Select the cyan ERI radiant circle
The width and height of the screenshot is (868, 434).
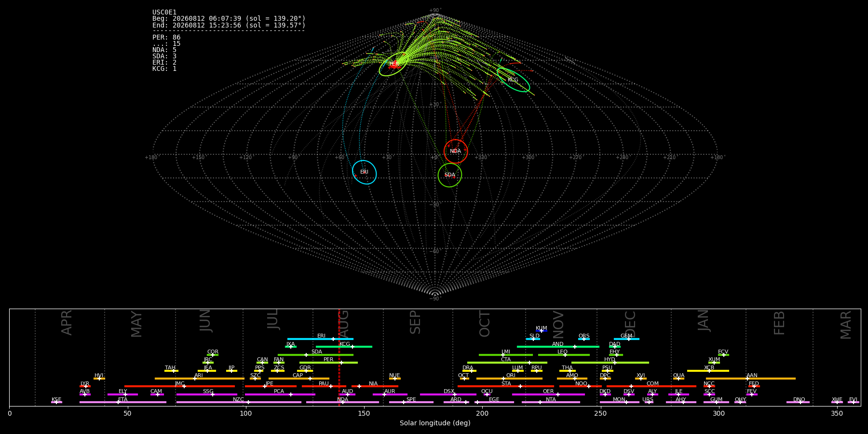click(364, 172)
